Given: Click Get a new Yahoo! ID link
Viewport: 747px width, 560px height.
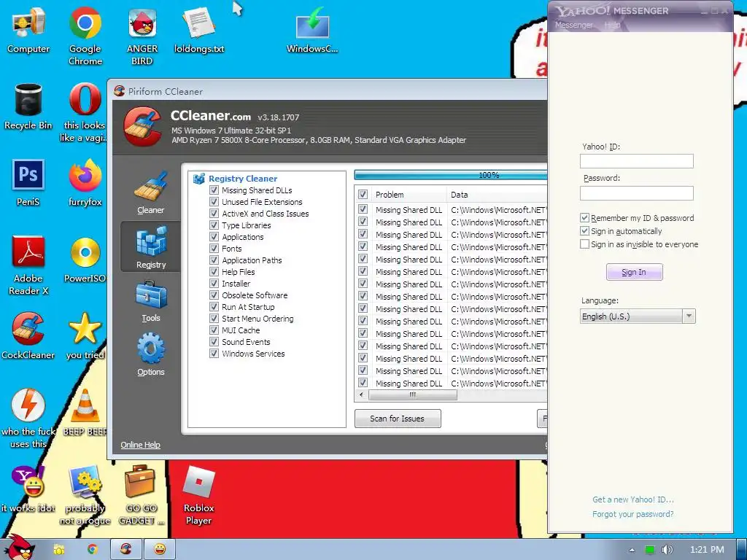Looking at the screenshot, I should point(632,499).
